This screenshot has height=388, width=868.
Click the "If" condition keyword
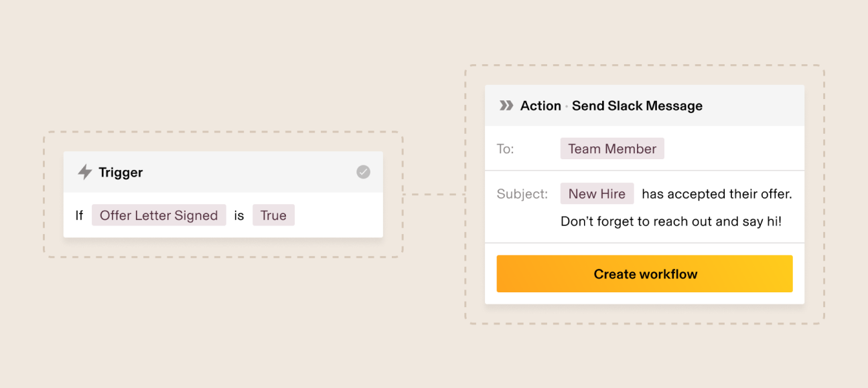click(79, 215)
